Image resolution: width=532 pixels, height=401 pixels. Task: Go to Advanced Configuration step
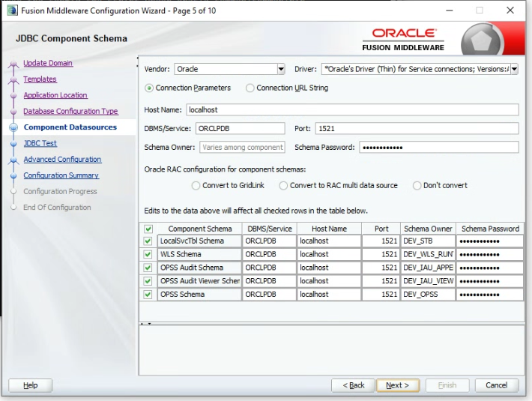(x=62, y=160)
